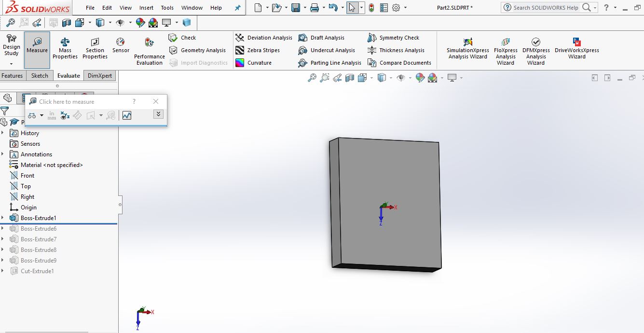Open the Insert menu
The width and height of the screenshot is (644, 333).
146,8
